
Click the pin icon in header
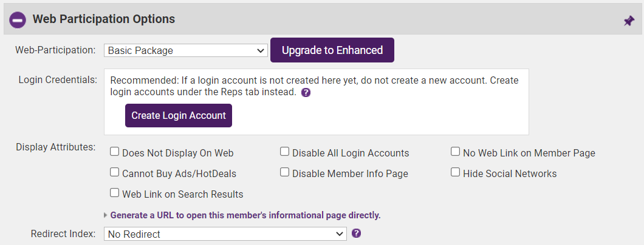coord(629,21)
